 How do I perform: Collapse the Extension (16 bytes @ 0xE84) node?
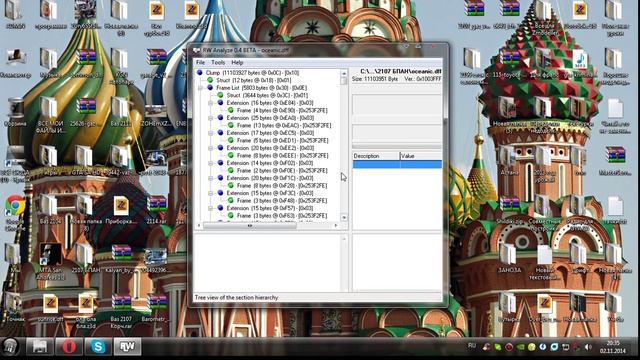point(211,103)
